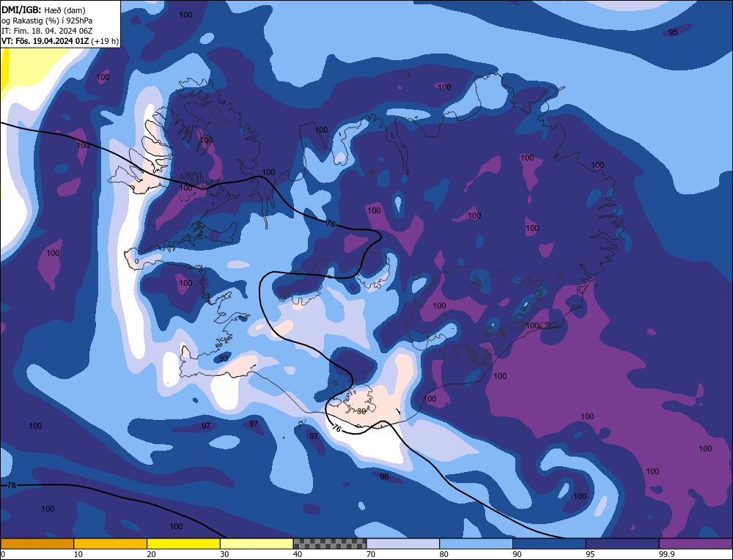
Task: Pick the bright yellow 20–30 legend swatch
Action: coord(183,543)
